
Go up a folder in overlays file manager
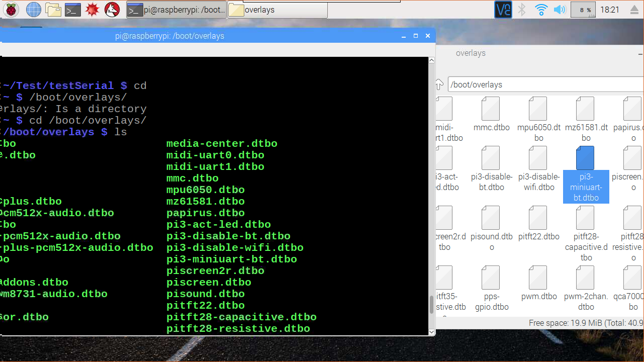(439, 84)
